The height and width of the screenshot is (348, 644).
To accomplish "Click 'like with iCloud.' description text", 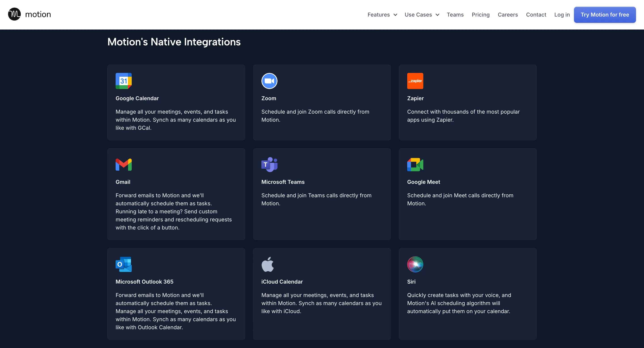I will click(281, 311).
